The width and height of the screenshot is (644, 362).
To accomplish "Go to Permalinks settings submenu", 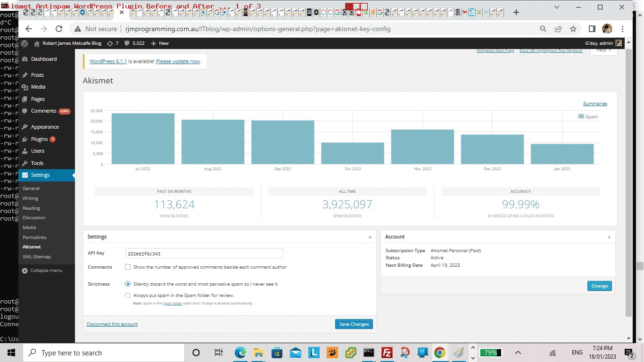I will click(x=34, y=237).
